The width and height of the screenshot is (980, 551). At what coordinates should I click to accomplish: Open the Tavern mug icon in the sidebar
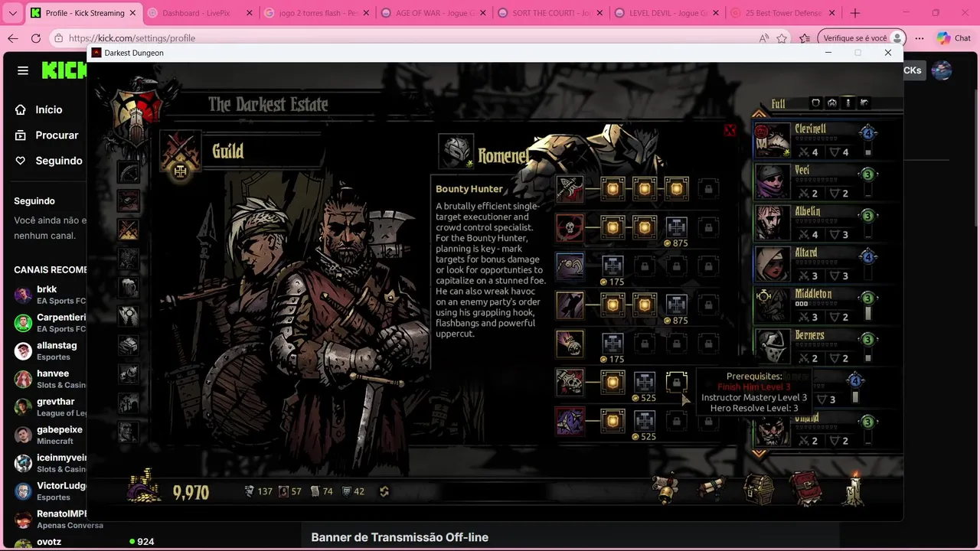[x=129, y=286]
